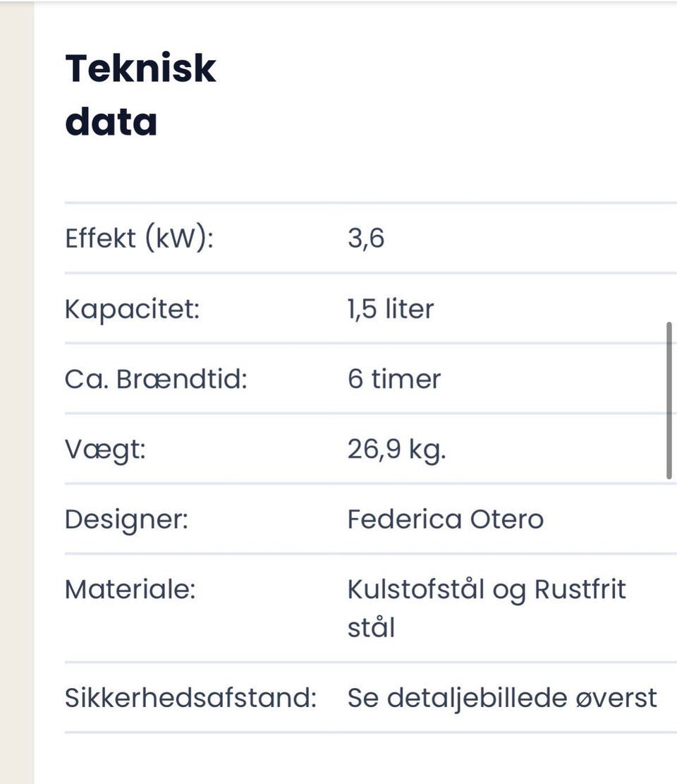677x784 pixels.
Task: Click "stål" on the second material line
Action: click(x=371, y=627)
